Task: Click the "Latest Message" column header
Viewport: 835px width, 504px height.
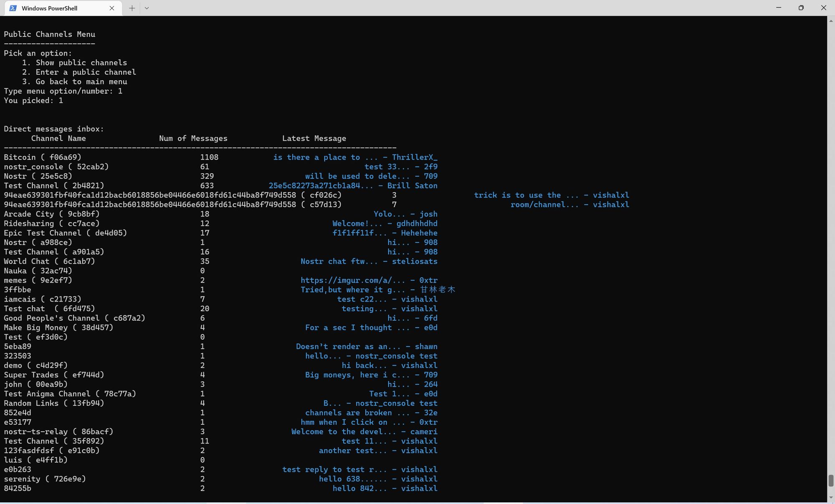Action: pos(314,138)
